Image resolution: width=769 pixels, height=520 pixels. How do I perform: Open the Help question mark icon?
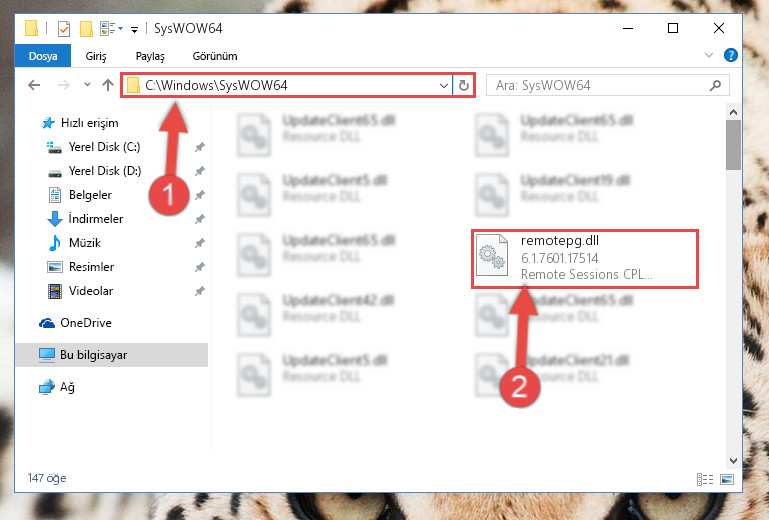[730, 55]
